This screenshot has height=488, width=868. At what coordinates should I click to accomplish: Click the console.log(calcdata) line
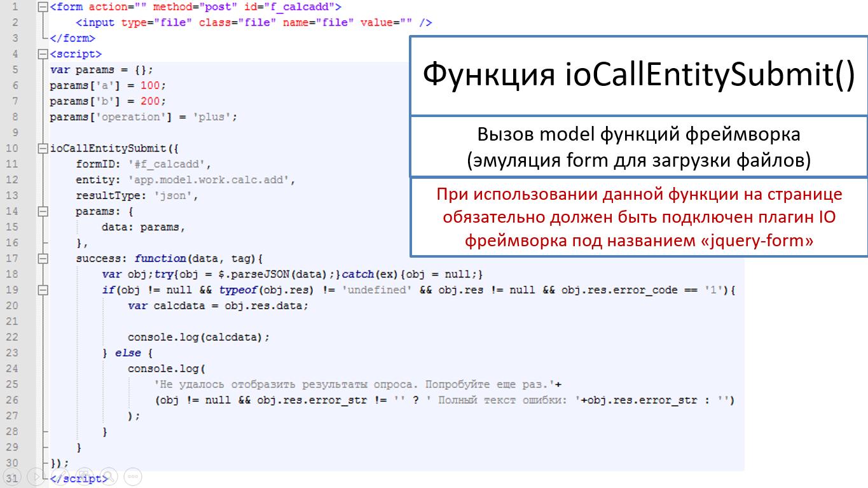coord(198,337)
